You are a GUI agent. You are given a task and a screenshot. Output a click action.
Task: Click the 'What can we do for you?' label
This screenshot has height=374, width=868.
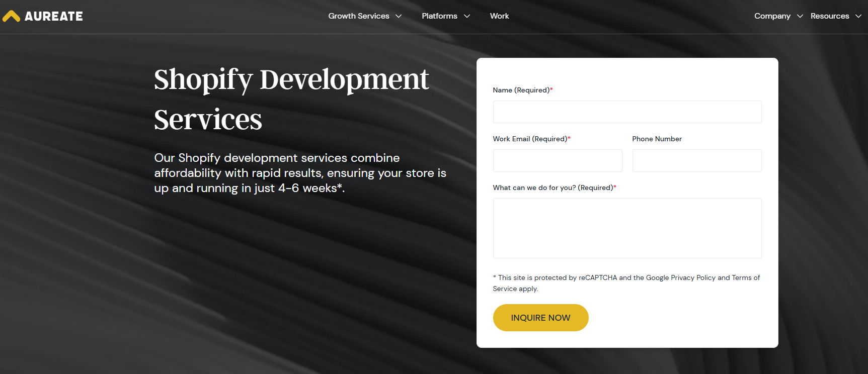point(555,188)
